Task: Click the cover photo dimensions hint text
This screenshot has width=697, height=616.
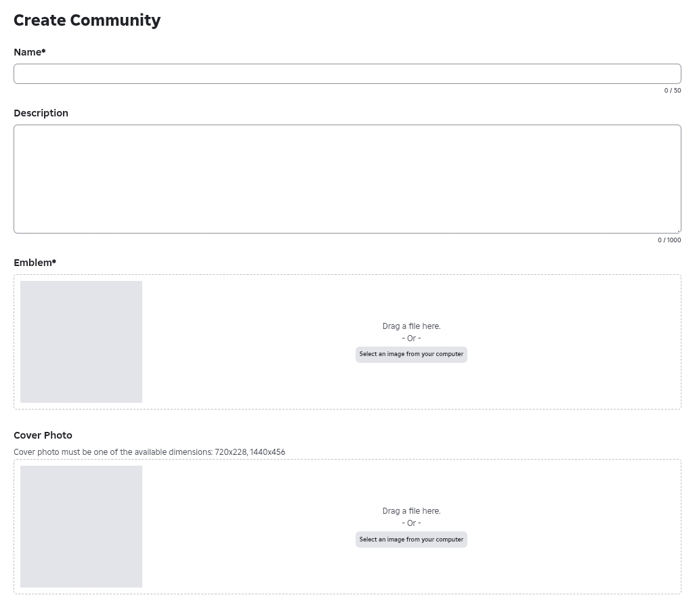Action: coord(149,452)
